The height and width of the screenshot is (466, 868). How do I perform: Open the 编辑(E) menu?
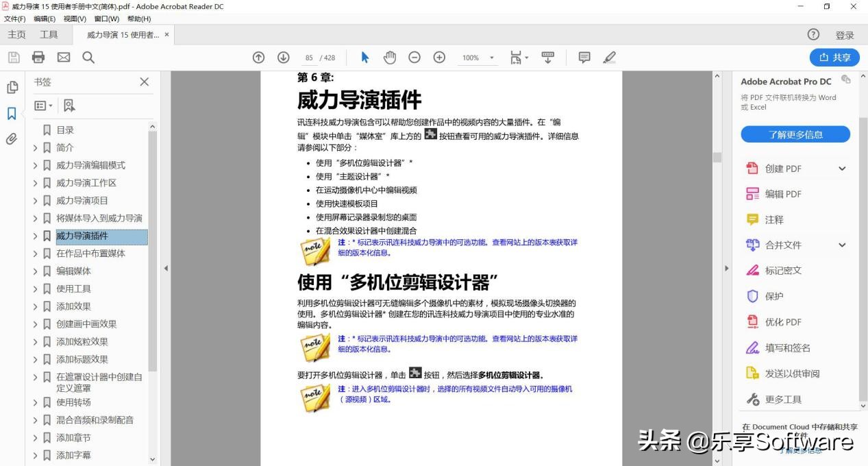(x=45, y=19)
